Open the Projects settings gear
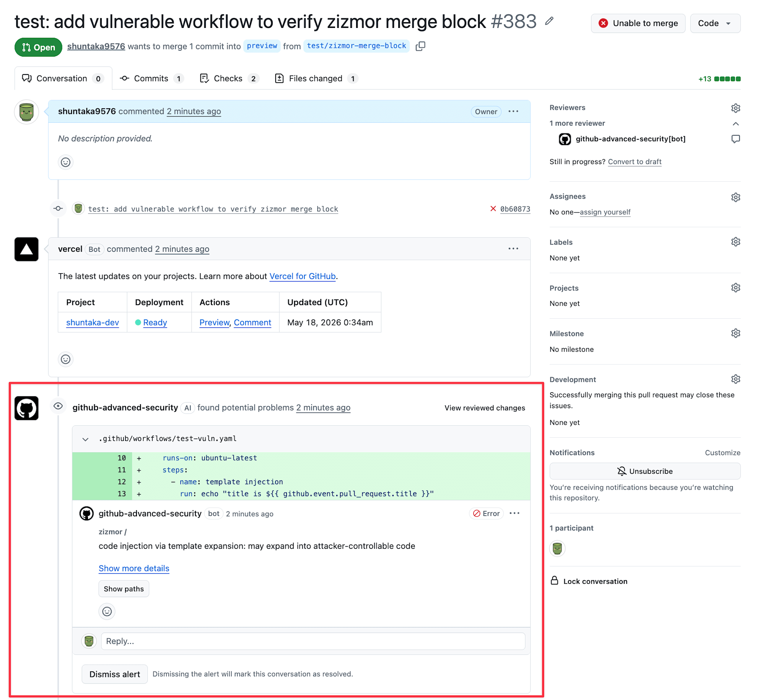The height and width of the screenshot is (700, 765). click(x=736, y=288)
